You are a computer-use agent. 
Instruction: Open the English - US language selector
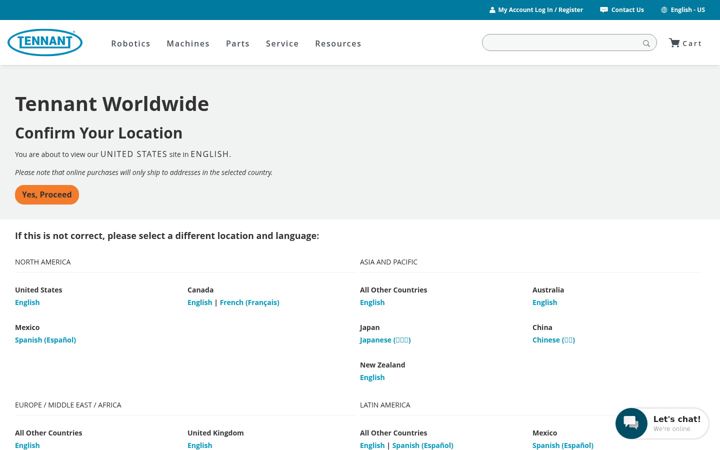[x=687, y=10]
